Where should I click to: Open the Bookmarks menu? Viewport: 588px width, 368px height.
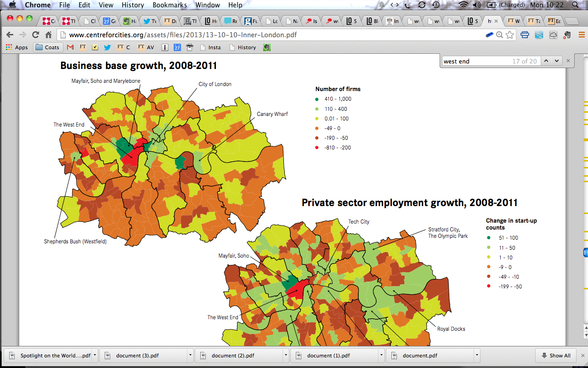(x=170, y=5)
